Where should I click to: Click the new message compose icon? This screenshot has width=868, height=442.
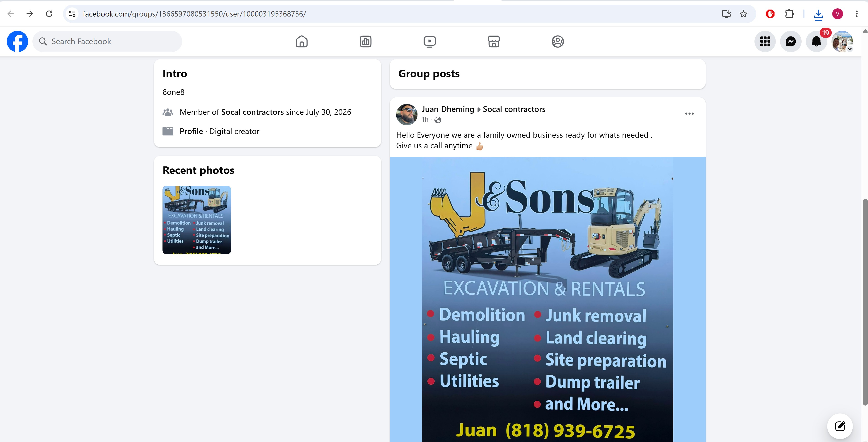840,426
